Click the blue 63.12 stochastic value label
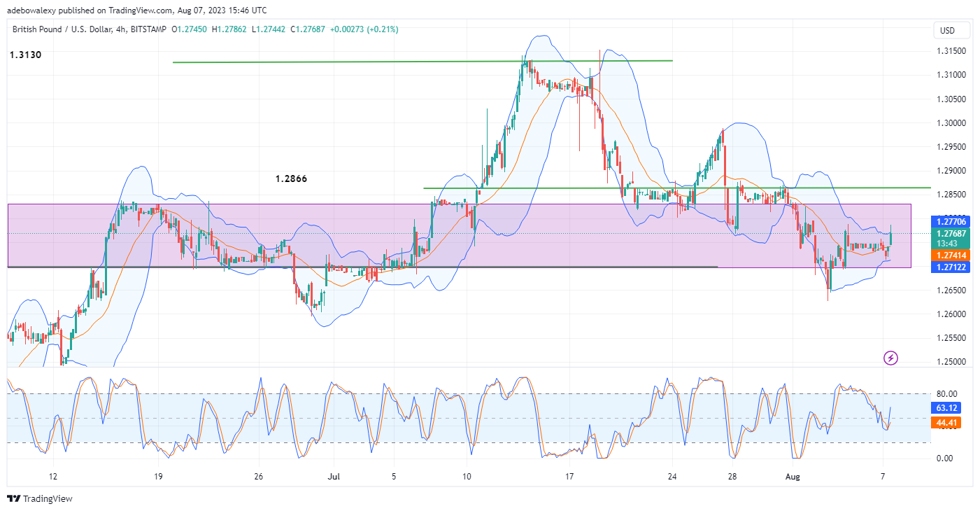980x511 pixels. click(947, 407)
